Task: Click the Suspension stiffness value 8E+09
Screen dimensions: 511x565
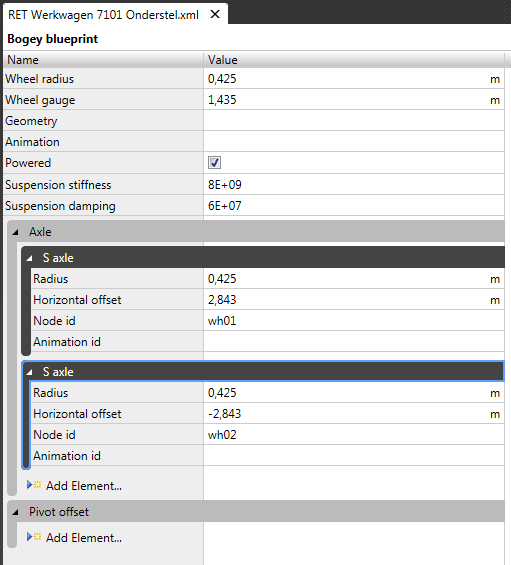Action: (225, 184)
